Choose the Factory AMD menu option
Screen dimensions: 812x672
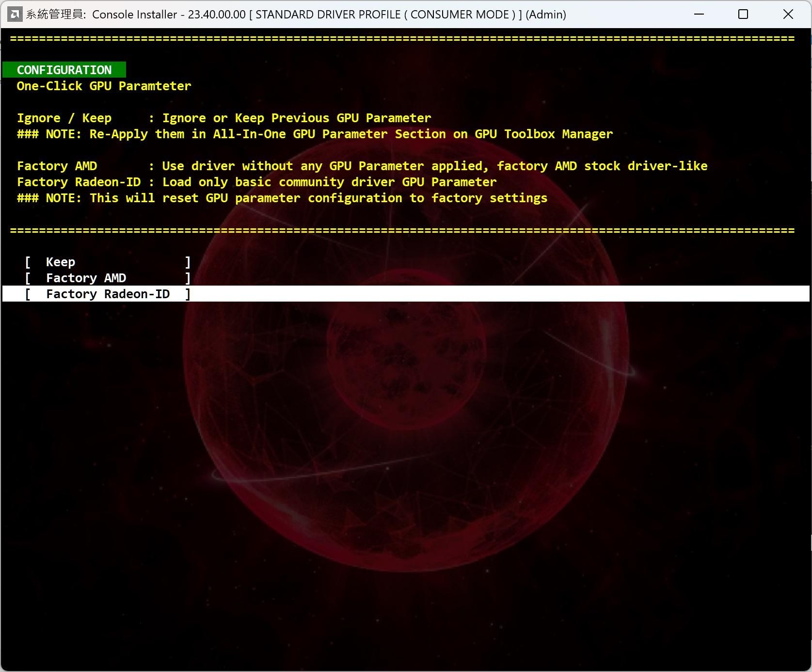tap(86, 278)
